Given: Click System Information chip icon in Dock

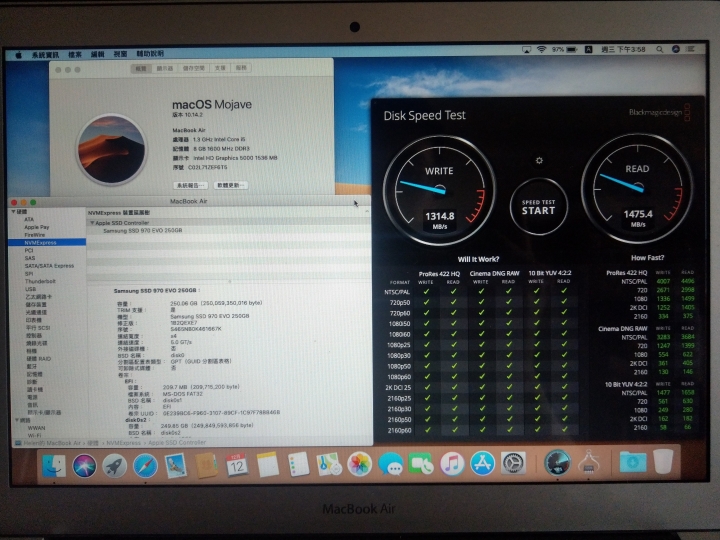Looking at the screenshot, I should [x=589, y=462].
